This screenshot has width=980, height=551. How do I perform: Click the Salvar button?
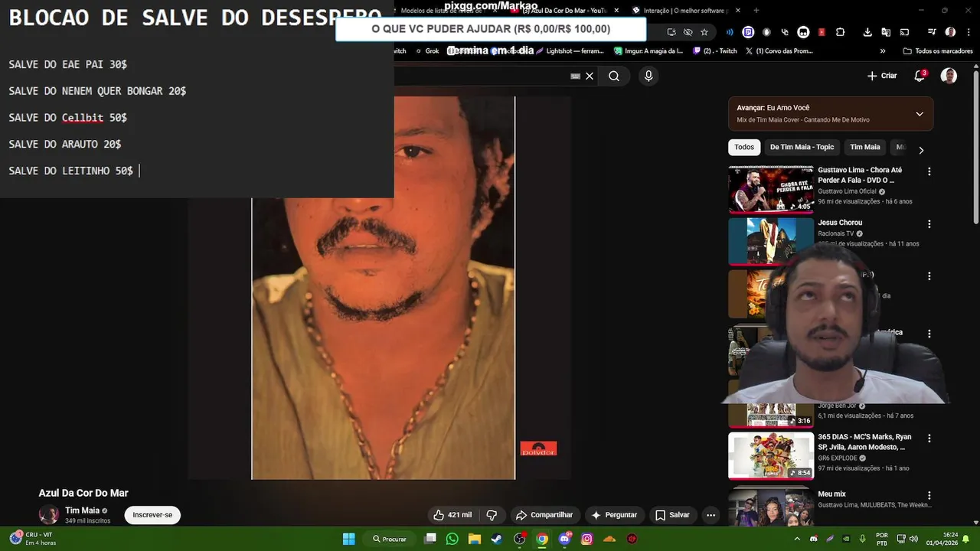click(672, 515)
